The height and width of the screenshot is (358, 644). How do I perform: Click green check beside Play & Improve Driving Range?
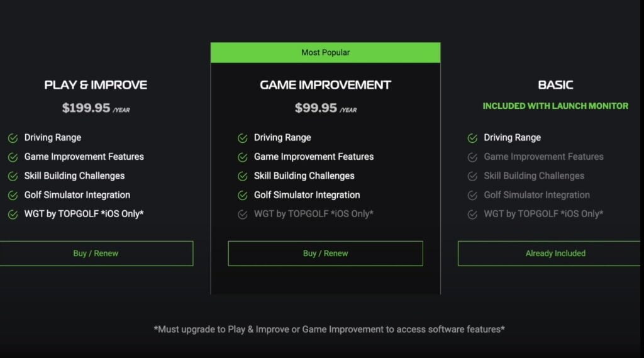click(x=13, y=138)
